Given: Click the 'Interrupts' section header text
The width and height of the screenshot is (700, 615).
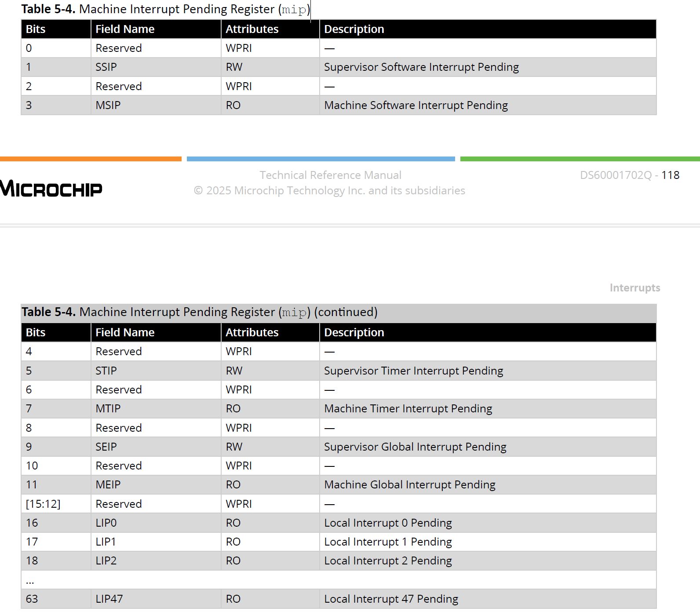Looking at the screenshot, I should click(634, 287).
